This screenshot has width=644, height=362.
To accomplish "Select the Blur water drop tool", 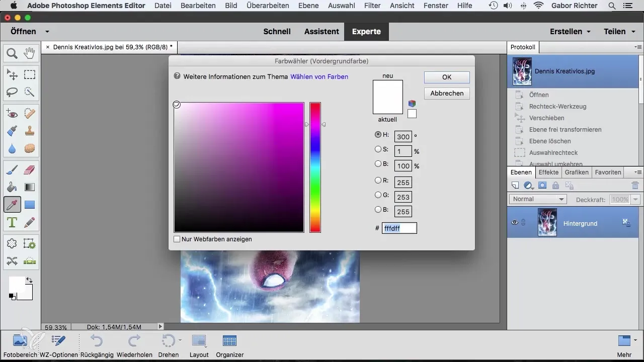I will click(13, 149).
